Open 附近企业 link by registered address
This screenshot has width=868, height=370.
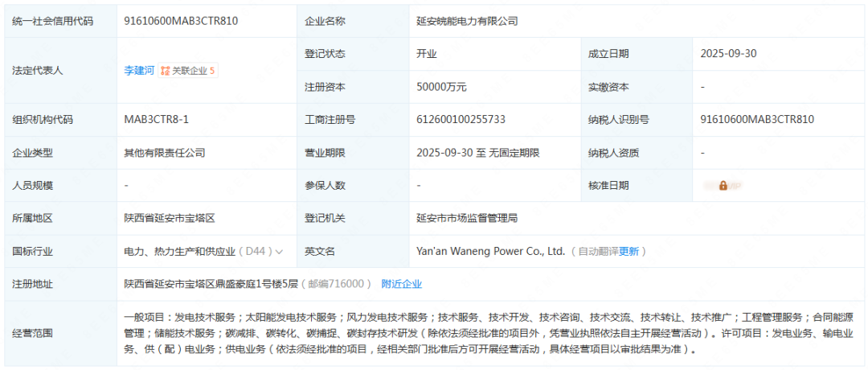click(401, 284)
